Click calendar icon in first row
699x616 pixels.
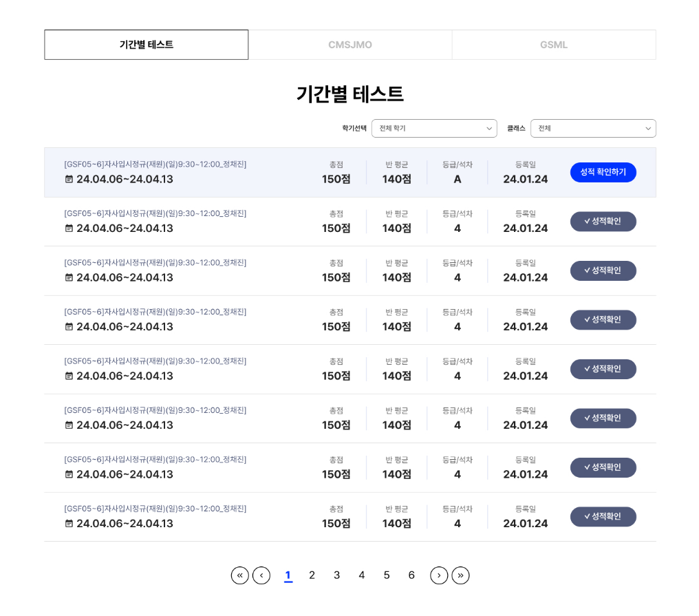point(69,179)
